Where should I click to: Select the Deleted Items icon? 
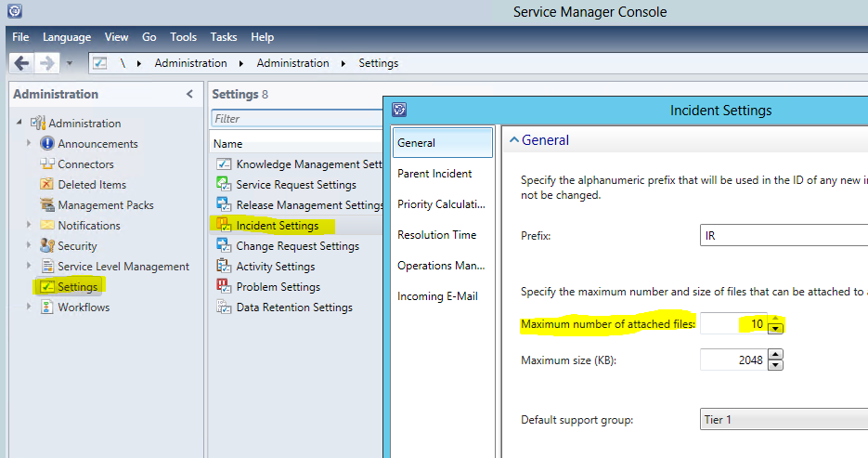(x=47, y=185)
